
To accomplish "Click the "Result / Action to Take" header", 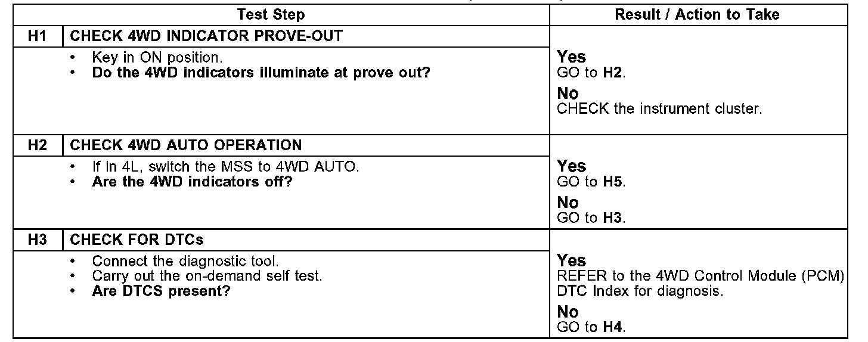I will (x=697, y=15).
